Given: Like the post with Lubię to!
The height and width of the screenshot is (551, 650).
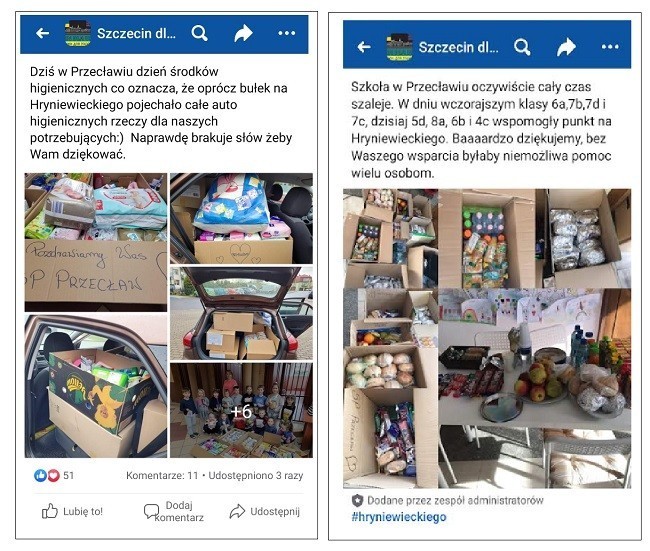Looking at the screenshot, I should (x=72, y=511).
